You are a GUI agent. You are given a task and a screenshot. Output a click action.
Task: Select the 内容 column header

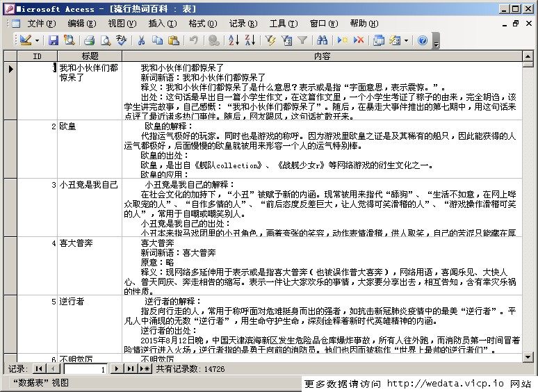pos(323,56)
